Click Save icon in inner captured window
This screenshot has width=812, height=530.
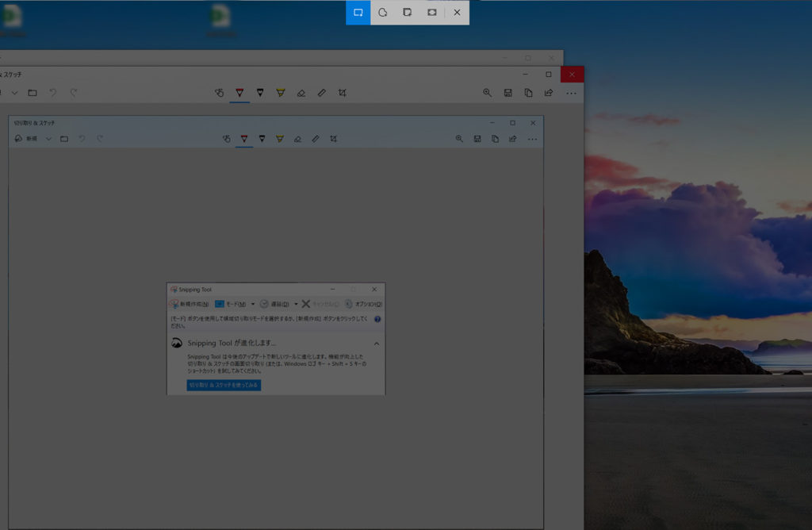click(477, 139)
